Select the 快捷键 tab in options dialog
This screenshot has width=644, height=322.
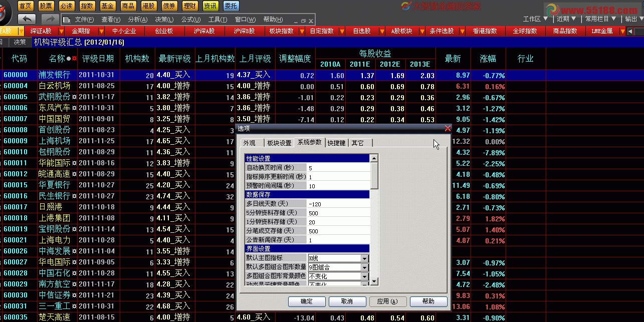(336, 143)
